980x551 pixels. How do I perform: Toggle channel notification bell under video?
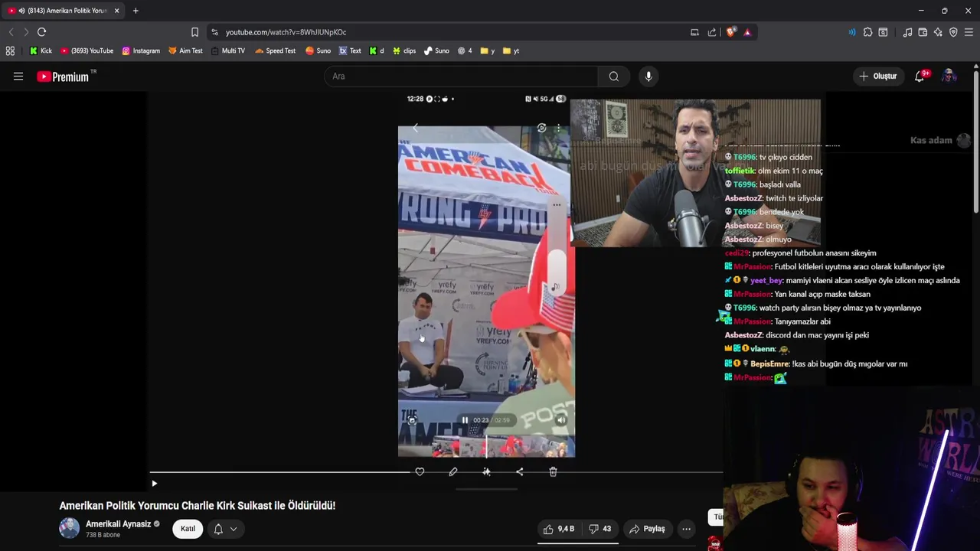pyautogui.click(x=218, y=529)
